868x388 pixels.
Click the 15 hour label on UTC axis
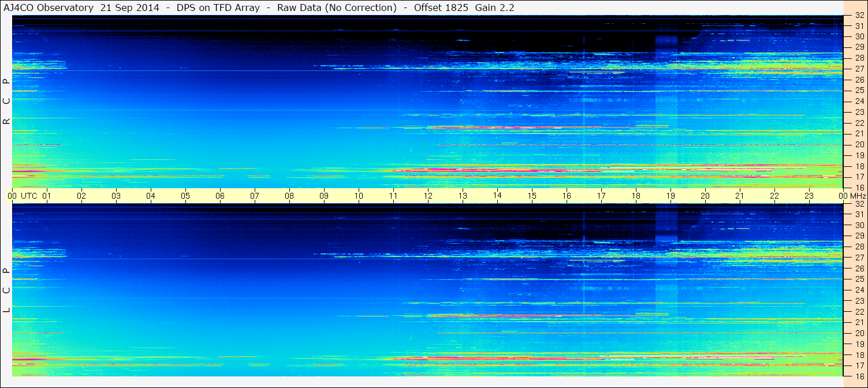[532, 196]
